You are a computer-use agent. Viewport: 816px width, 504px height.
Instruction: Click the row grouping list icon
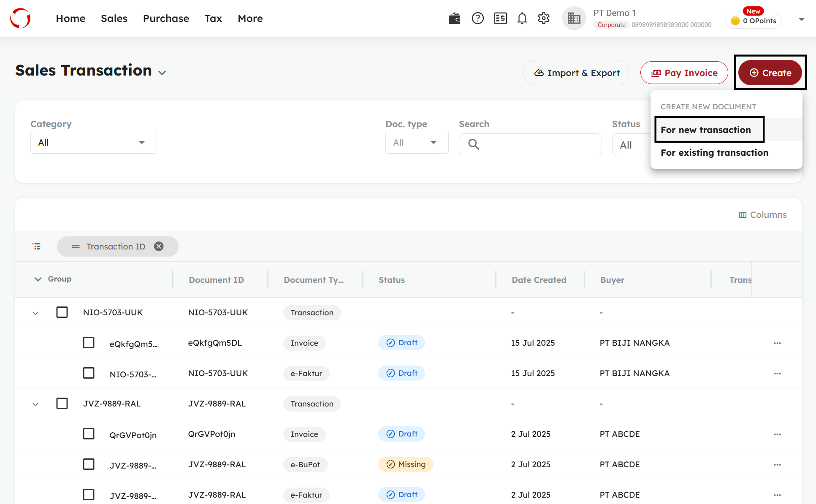[x=37, y=247]
